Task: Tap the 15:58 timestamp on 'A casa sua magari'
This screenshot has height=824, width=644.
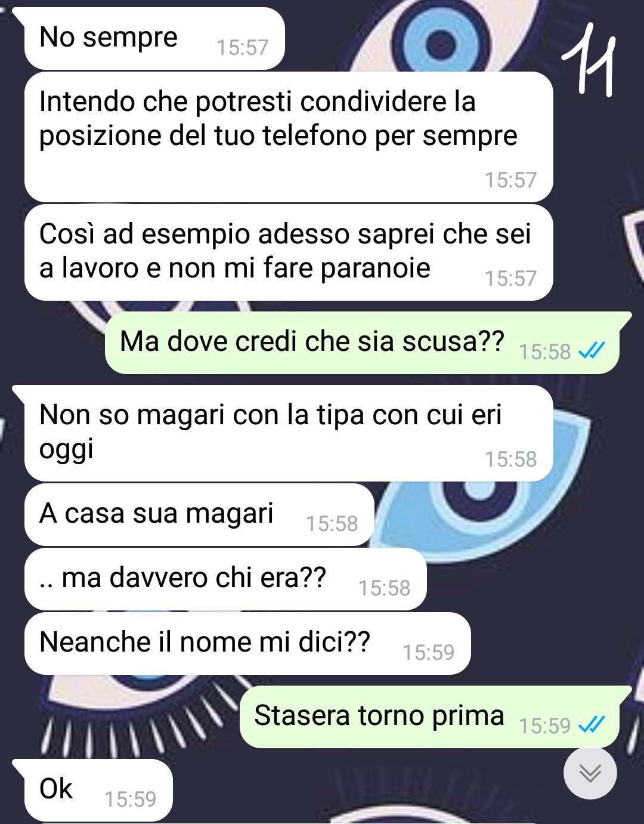Action: (332, 523)
